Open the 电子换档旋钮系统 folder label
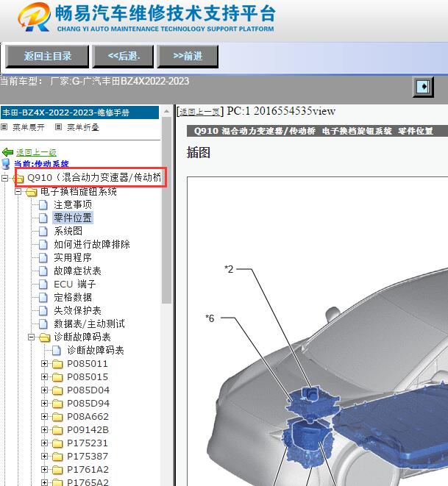 click(79, 192)
